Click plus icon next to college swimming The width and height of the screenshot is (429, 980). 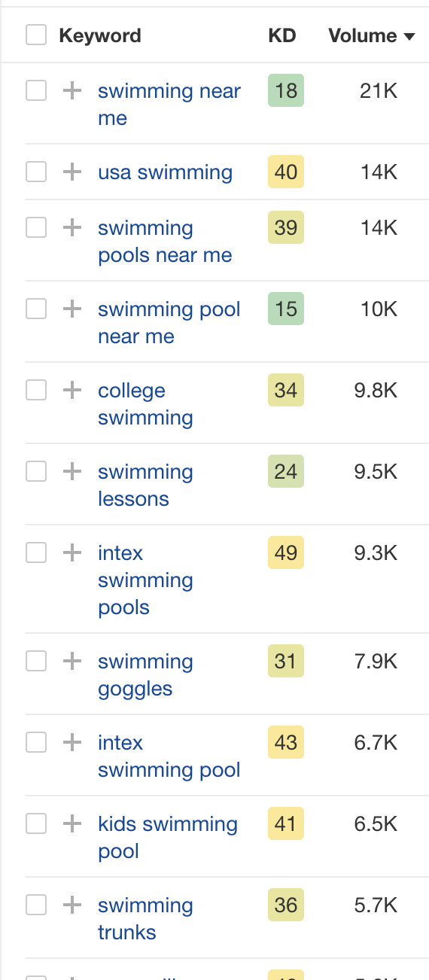(71, 391)
